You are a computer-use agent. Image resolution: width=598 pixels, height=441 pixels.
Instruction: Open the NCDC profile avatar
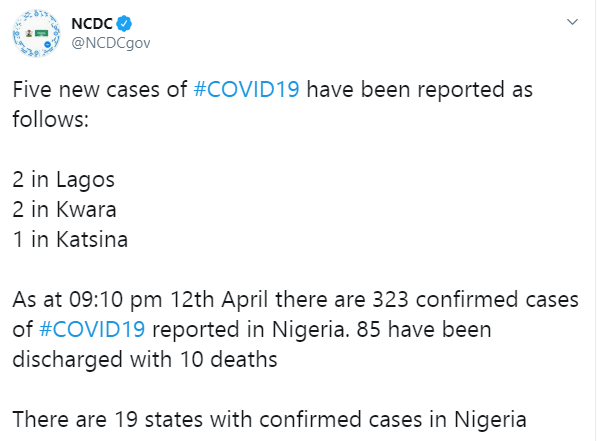click(36, 34)
